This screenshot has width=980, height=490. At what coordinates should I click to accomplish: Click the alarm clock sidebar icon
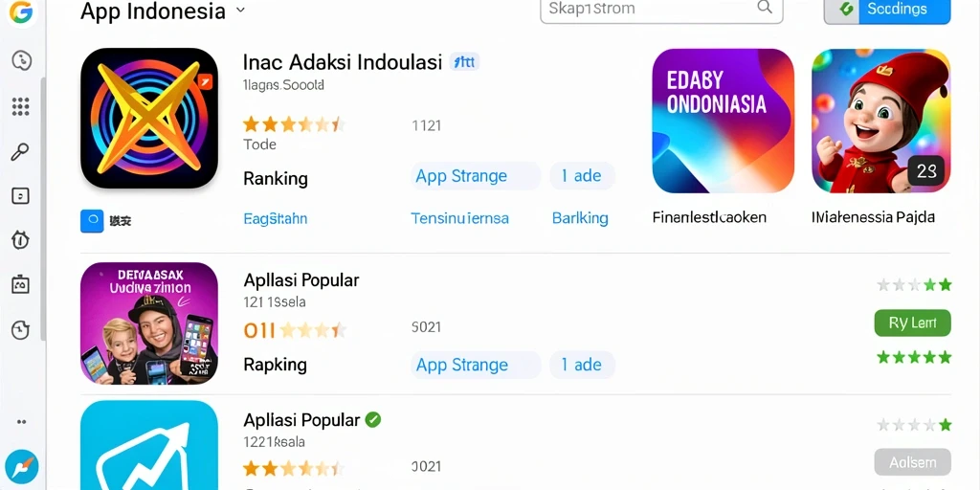tap(21, 239)
